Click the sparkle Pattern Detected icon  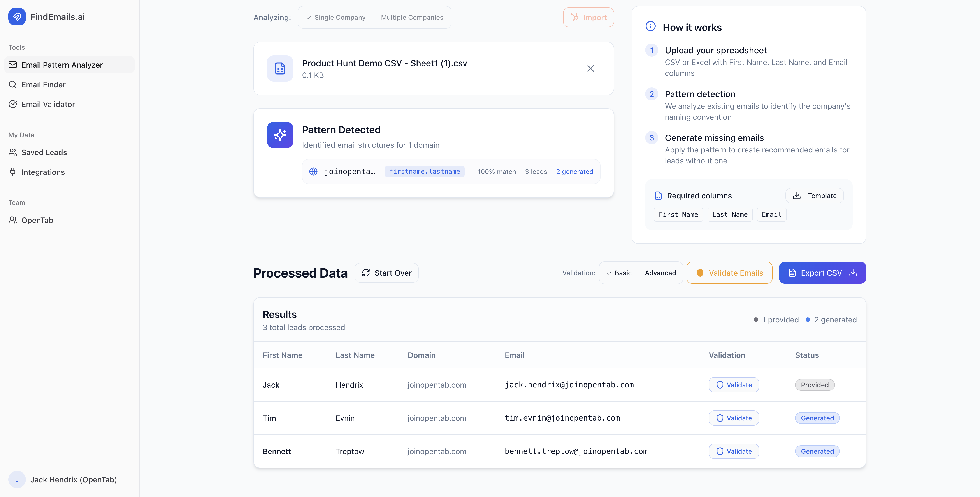coord(280,135)
